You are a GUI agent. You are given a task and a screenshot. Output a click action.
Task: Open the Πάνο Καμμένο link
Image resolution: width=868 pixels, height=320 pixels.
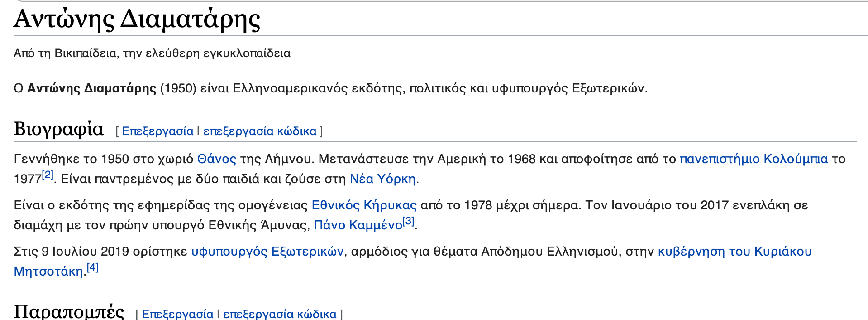358,225
